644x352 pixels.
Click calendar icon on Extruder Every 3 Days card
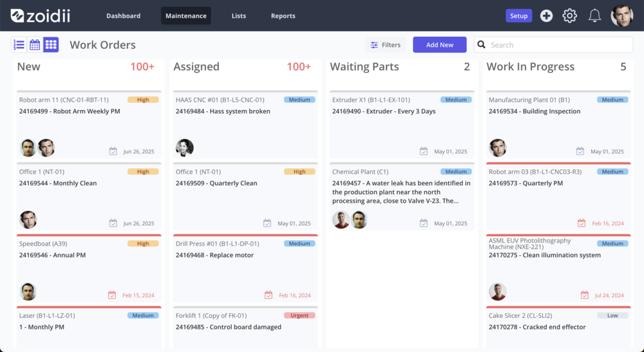424,151
